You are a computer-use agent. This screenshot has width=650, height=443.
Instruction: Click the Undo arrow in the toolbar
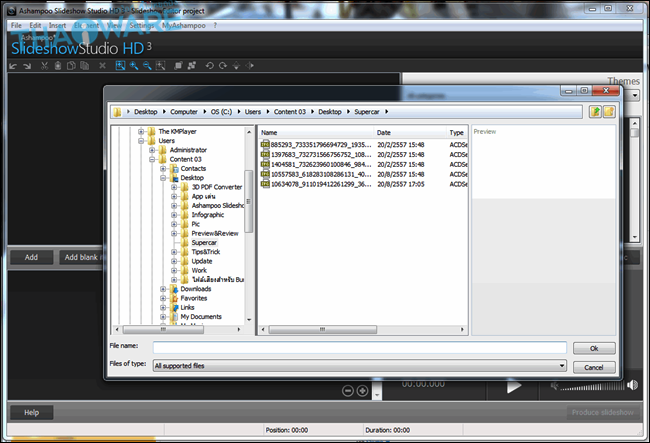pyautogui.click(x=13, y=65)
